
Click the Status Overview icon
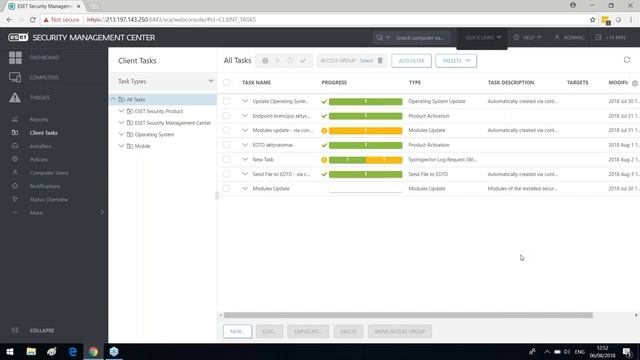(15, 199)
